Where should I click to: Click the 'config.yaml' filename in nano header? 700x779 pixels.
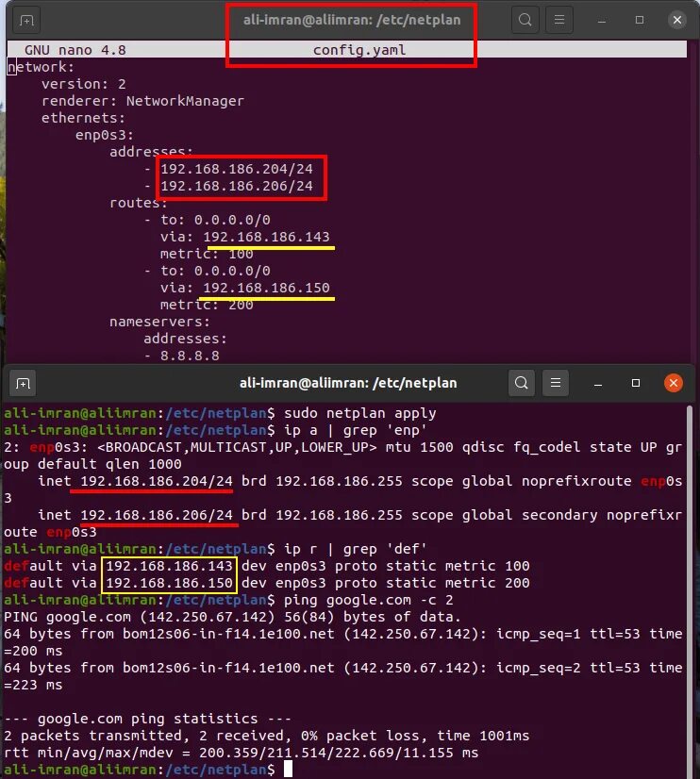click(x=359, y=50)
